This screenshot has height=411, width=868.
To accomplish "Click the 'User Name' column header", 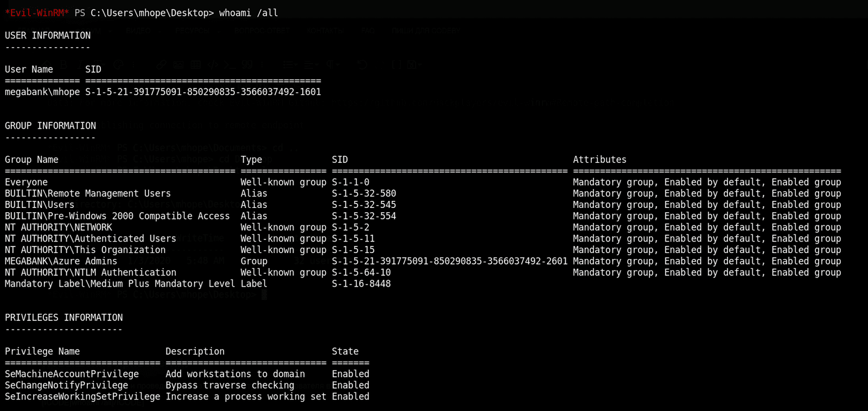I will [x=29, y=69].
